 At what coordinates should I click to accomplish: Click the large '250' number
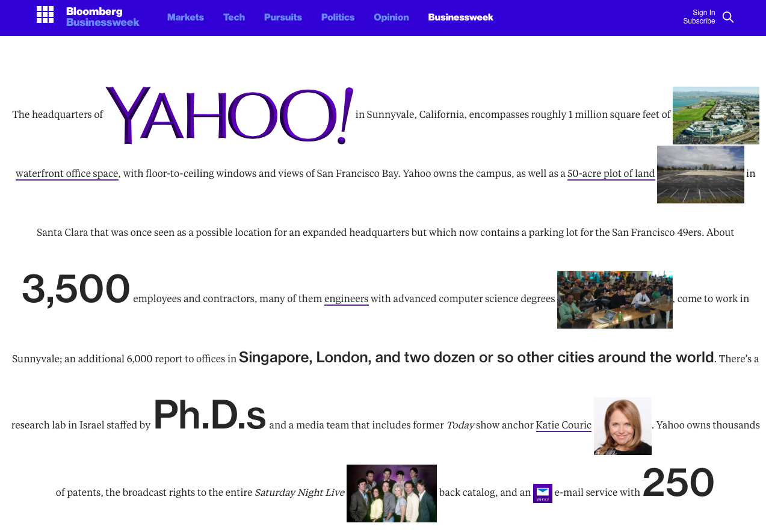(x=678, y=483)
